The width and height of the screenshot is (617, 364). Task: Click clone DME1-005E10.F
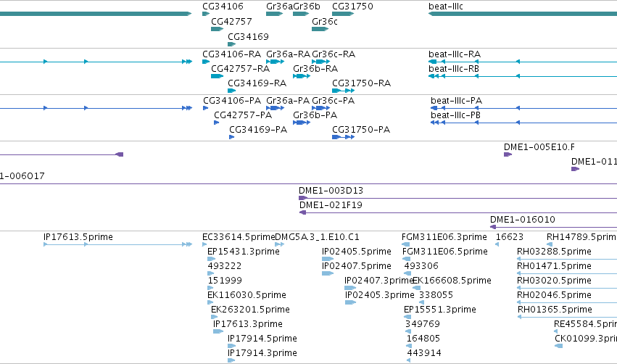(x=539, y=146)
